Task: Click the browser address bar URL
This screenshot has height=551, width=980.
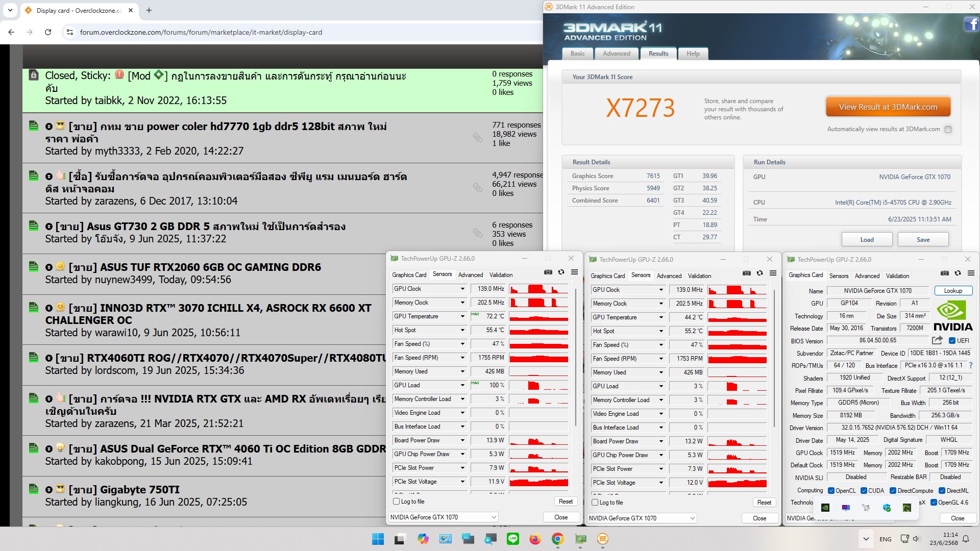Action: click(x=201, y=32)
